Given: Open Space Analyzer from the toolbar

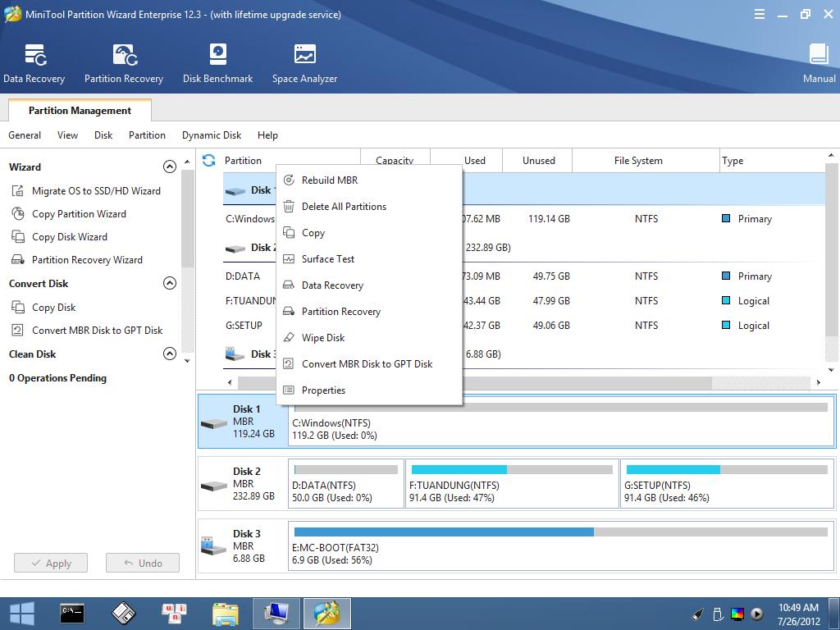Looking at the screenshot, I should [x=304, y=56].
